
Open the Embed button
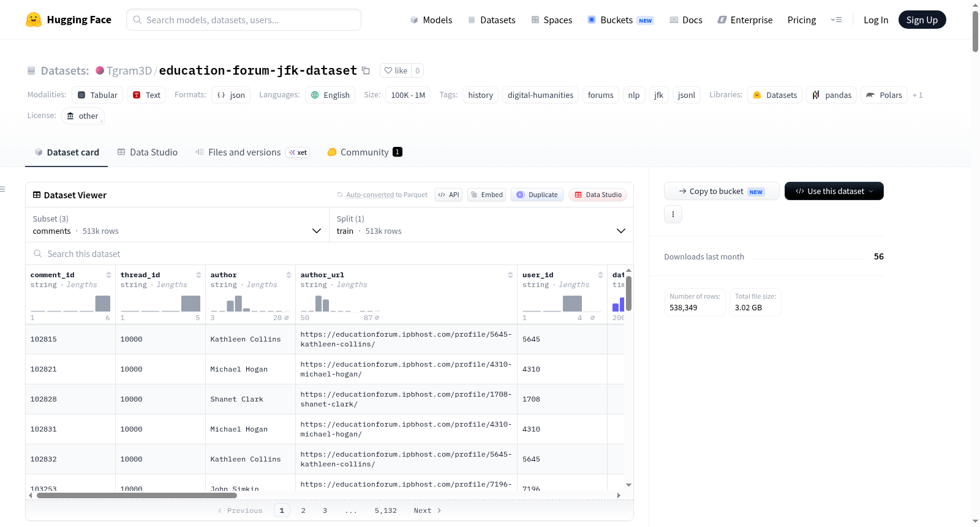pos(487,195)
